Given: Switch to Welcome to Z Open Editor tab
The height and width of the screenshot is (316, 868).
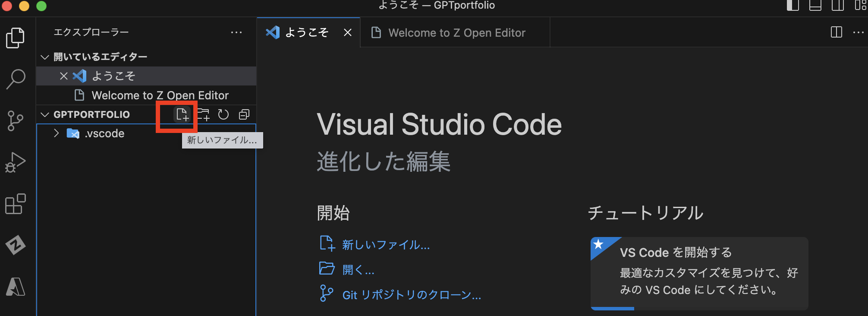Looking at the screenshot, I should (x=455, y=32).
